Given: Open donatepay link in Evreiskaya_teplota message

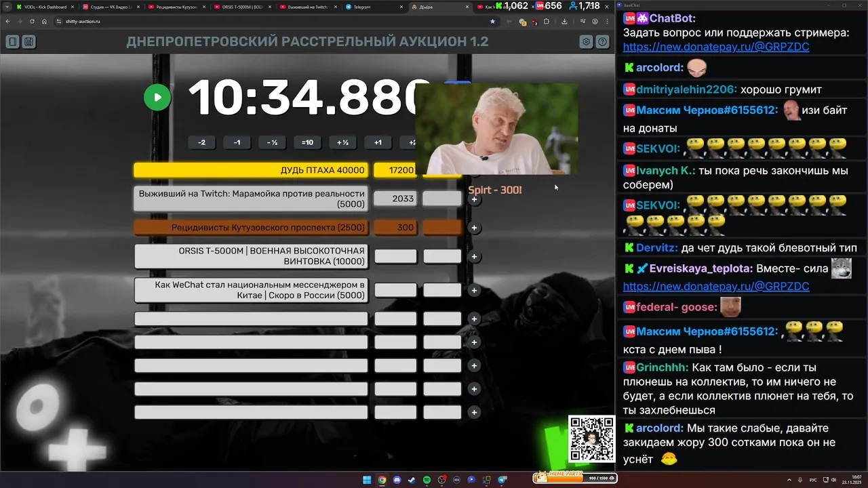Looking at the screenshot, I should pyautogui.click(x=716, y=287).
